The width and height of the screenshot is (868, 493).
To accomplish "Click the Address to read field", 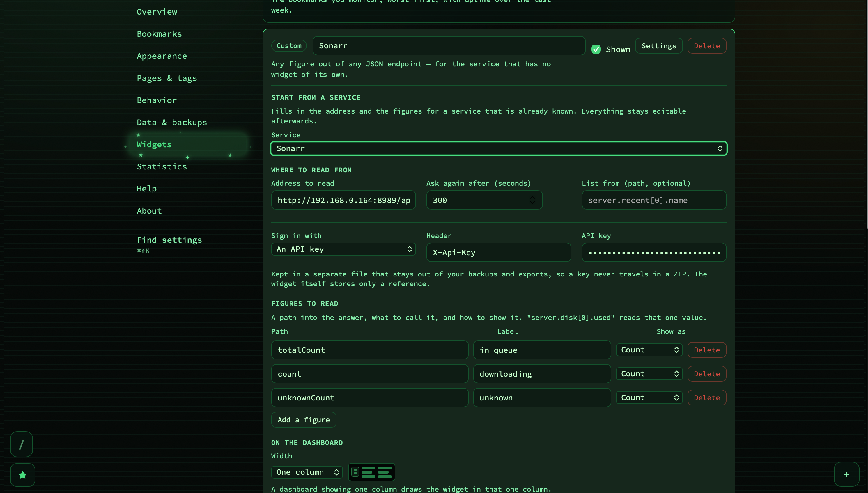I will (343, 200).
